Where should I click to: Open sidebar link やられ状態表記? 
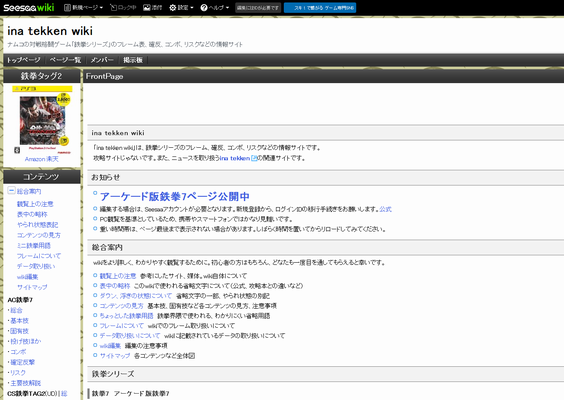pyautogui.click(x=37, y=225)
